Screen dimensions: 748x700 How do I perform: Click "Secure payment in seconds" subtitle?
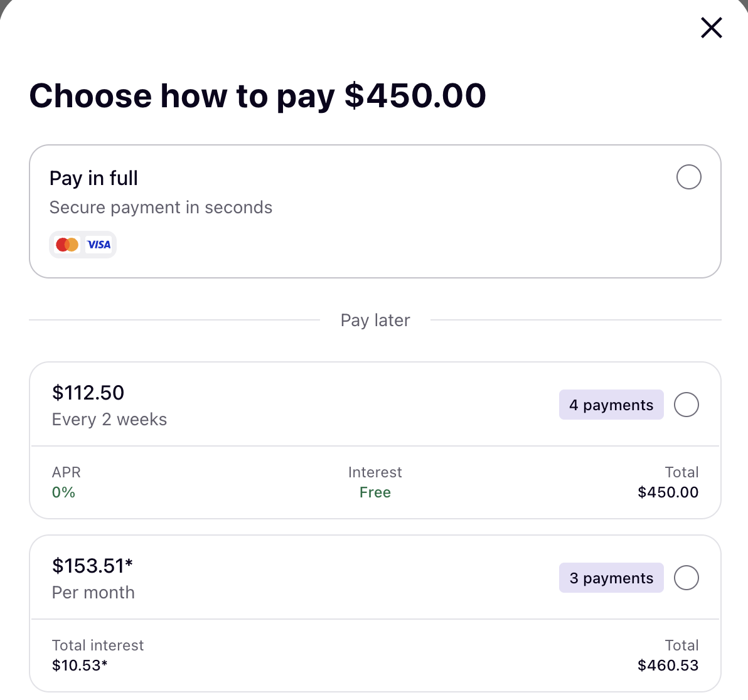click(x=161, y=208)
